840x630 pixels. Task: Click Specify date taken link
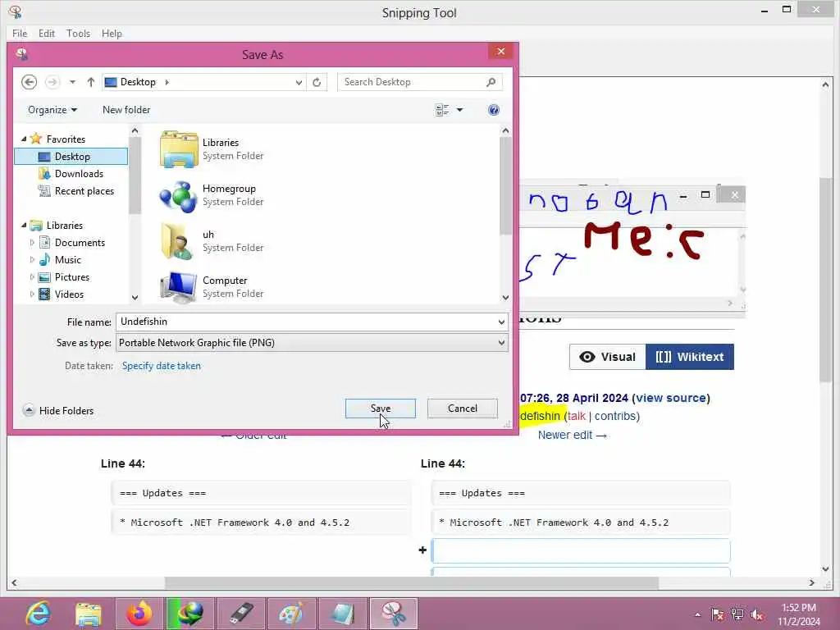(162, 366)
